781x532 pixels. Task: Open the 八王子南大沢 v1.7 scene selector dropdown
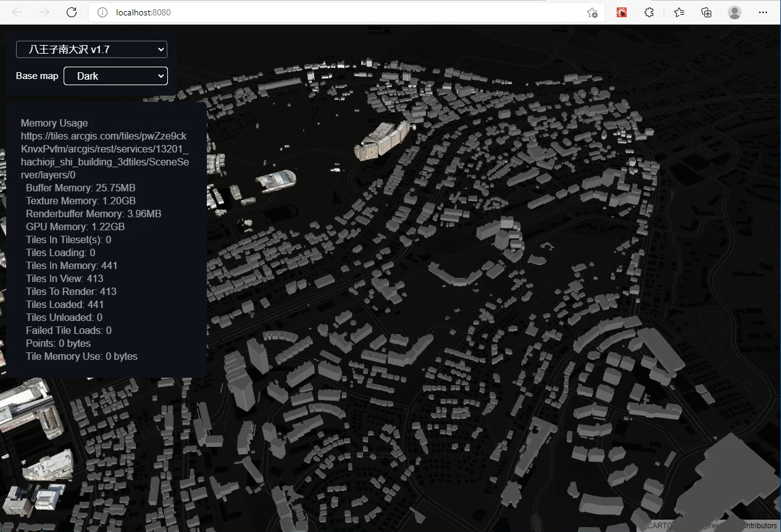(x=91, y=49)
